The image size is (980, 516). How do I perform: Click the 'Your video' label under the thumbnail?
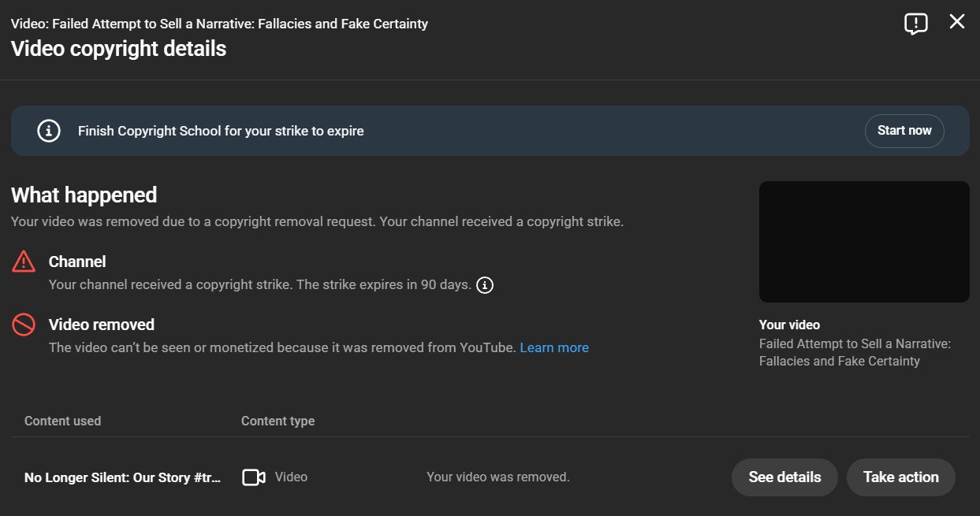[789, 325]
